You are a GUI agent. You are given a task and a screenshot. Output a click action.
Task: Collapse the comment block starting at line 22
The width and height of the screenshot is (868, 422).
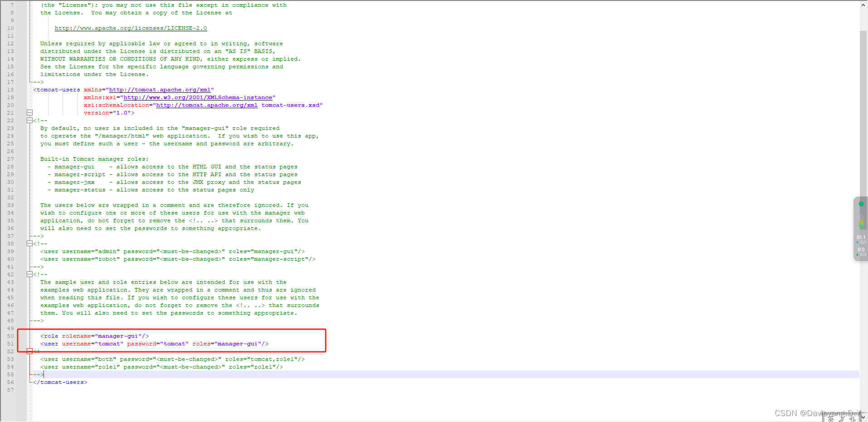coord(29,120)
